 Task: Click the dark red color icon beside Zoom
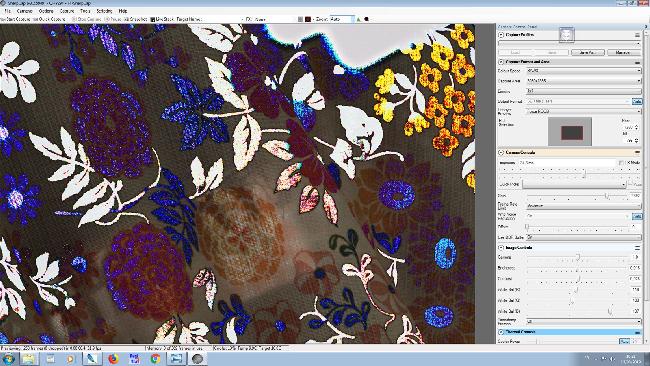coord(308,19)
